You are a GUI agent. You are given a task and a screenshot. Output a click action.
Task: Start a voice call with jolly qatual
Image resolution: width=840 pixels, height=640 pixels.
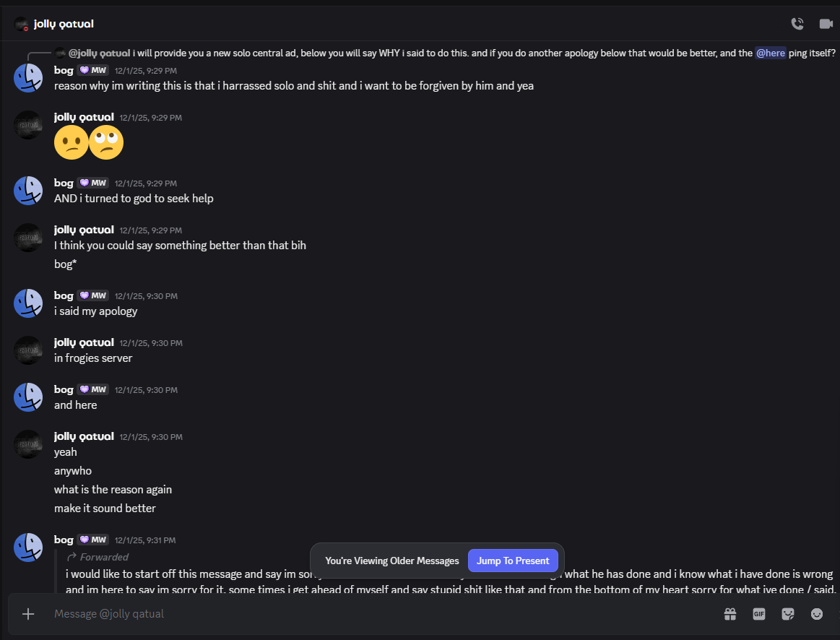pos(797,24)
